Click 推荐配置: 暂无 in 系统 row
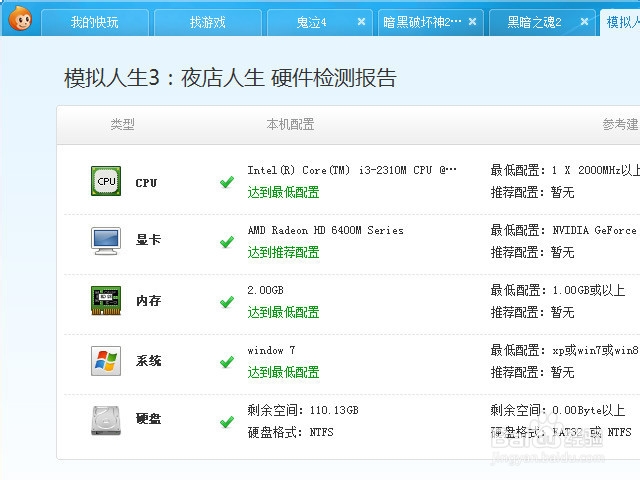 click(x=532, y=372)
